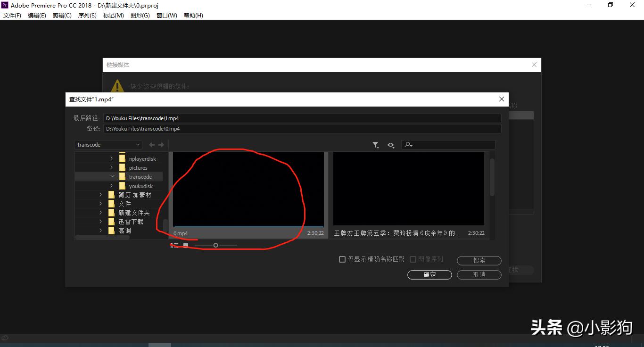Click the yellow folder icon for pictures
The image size is (644, 347).
pos(123,168)
